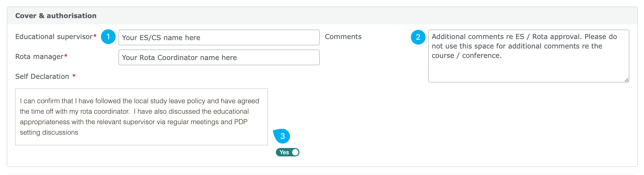Click the blue number 1 marker

[x=108, y=37]
